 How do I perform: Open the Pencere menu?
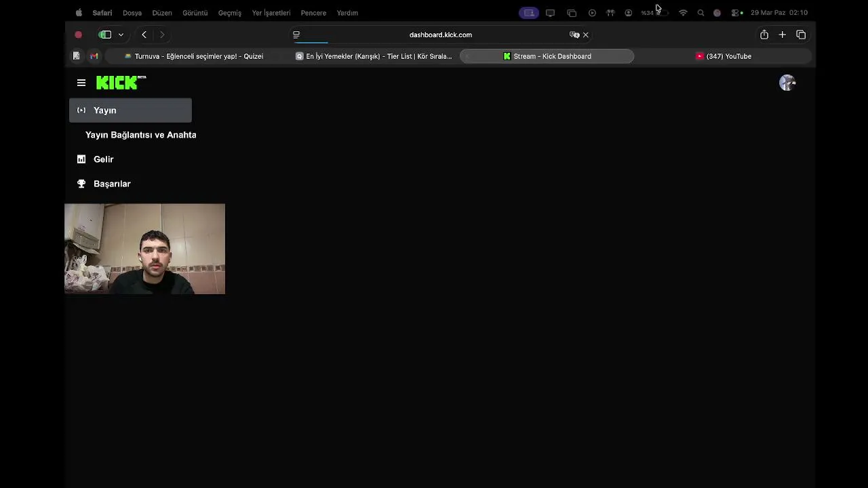coord(313,13)
